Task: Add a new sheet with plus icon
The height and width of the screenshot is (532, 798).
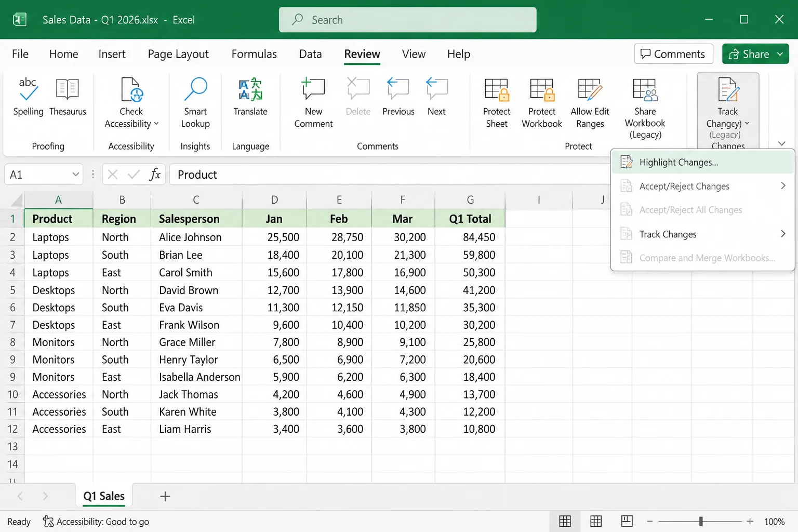Action: point(165,496)
